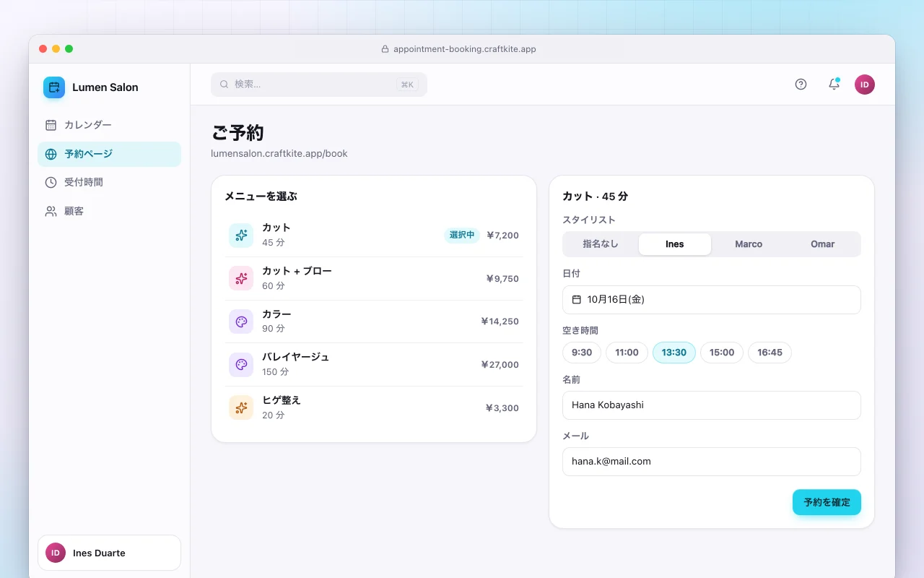Image resolution: width=924 pixels, height=578 pixels.
Task: Open 予約ページ in sidebar
Action: click(109, 154)
